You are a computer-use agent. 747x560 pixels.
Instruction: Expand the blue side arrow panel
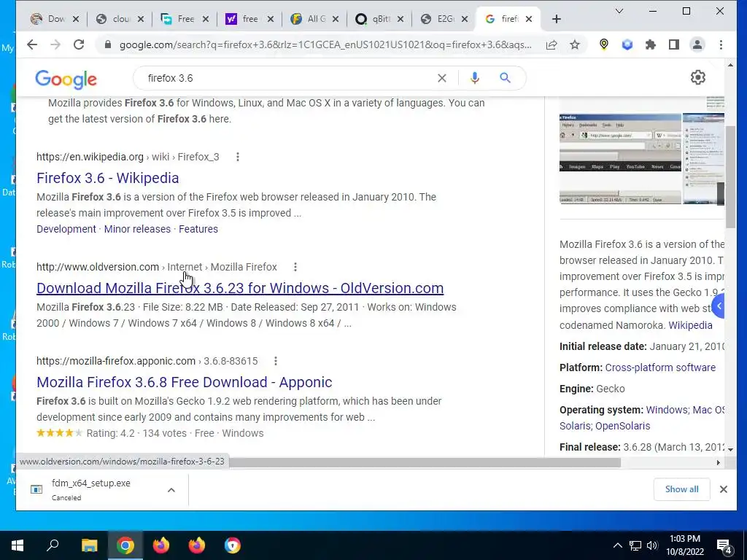pyautogui.click(x=719, y=306)
